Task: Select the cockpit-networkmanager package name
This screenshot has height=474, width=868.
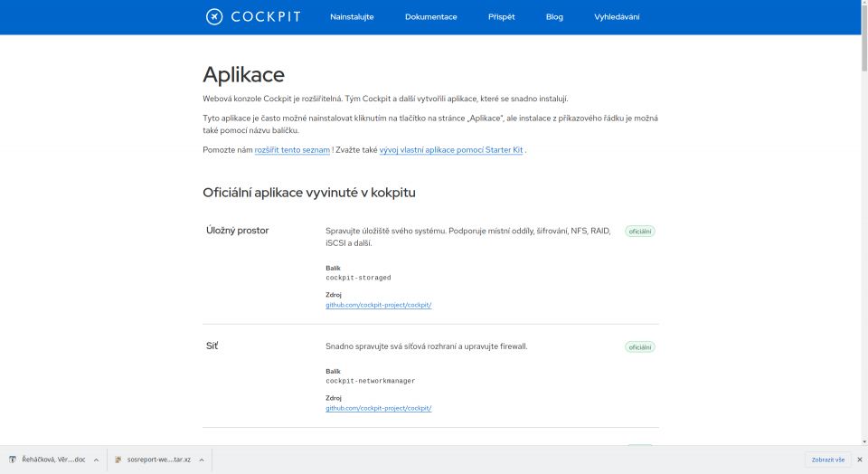Action: [x=371, y=381]
